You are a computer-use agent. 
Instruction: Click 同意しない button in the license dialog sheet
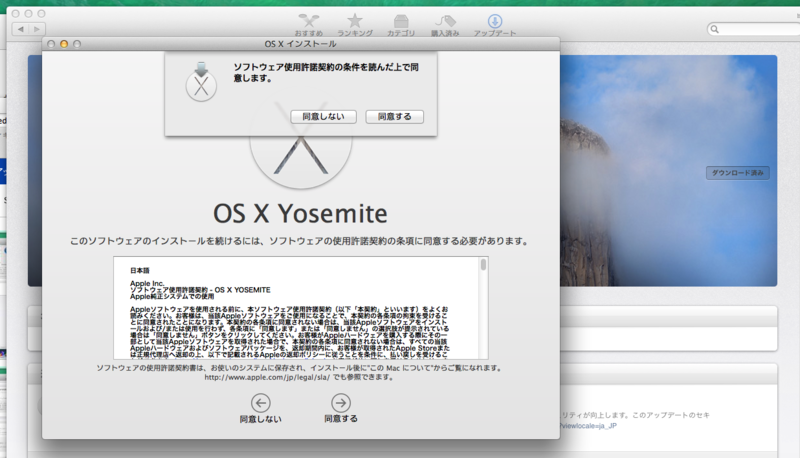click(x=323, y=117)
